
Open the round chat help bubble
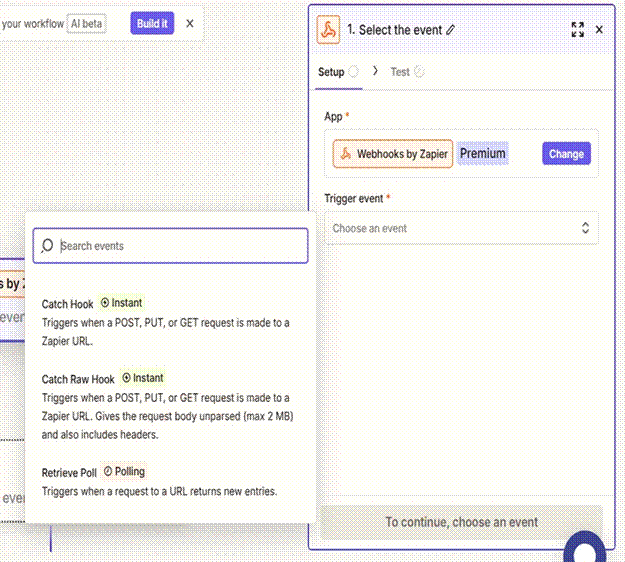585,549
